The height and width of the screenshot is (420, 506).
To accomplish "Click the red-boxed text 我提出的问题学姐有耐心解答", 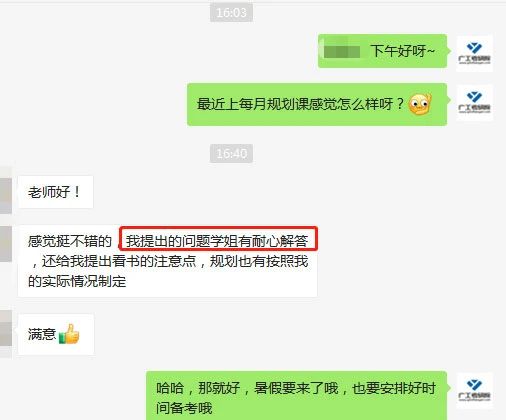I will coord(218,239).
